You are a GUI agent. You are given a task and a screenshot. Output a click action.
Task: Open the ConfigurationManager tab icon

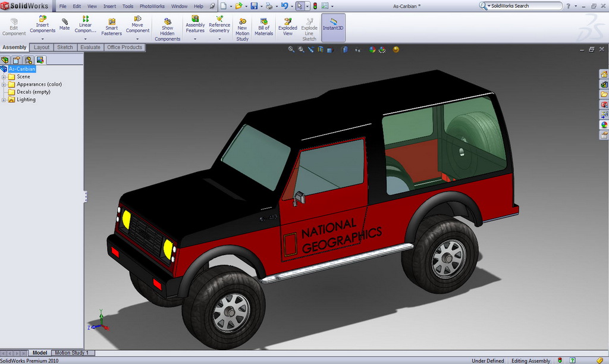click(x=29, y=60)
